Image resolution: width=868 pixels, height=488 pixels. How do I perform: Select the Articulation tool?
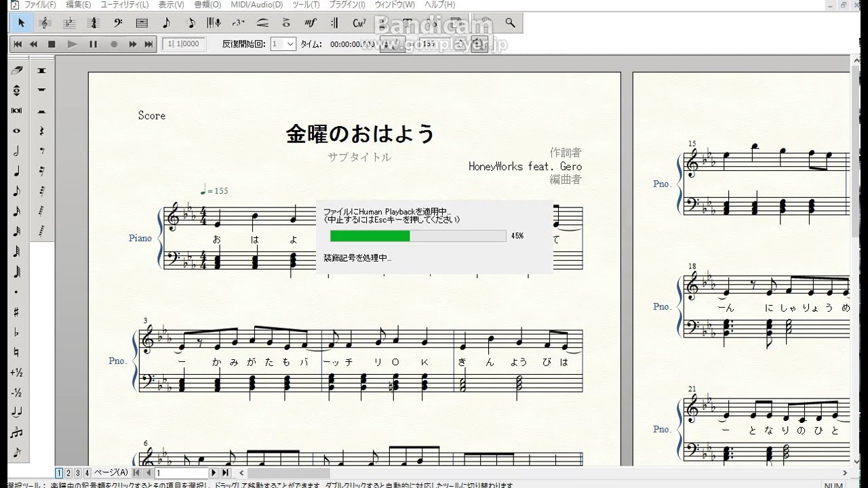point(287,23)
